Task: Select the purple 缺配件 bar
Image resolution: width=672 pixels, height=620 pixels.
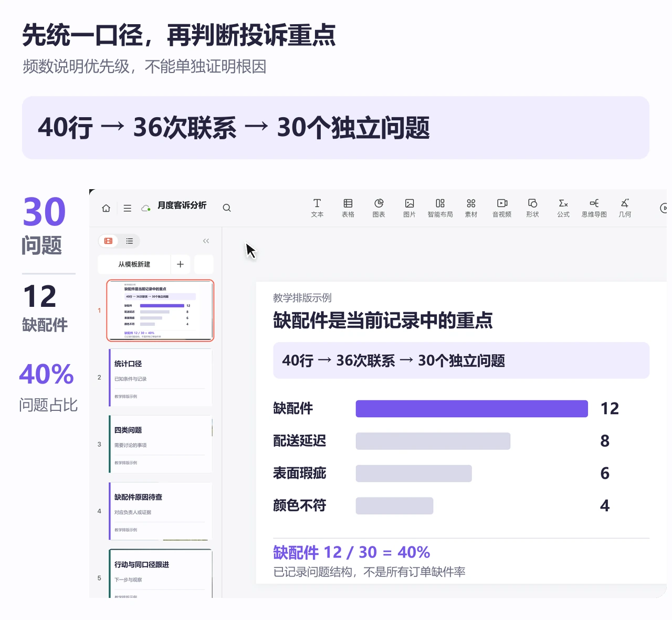Action: pyautogui.click(x=472, y=409)
